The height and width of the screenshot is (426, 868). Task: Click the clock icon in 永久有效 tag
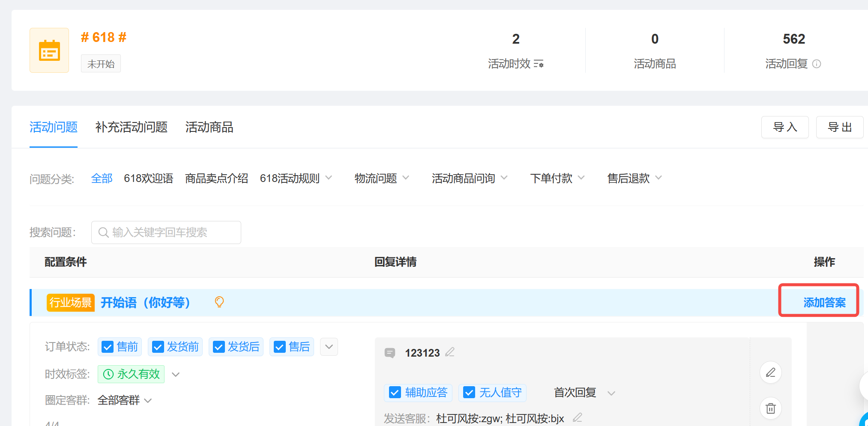[108, 374]
